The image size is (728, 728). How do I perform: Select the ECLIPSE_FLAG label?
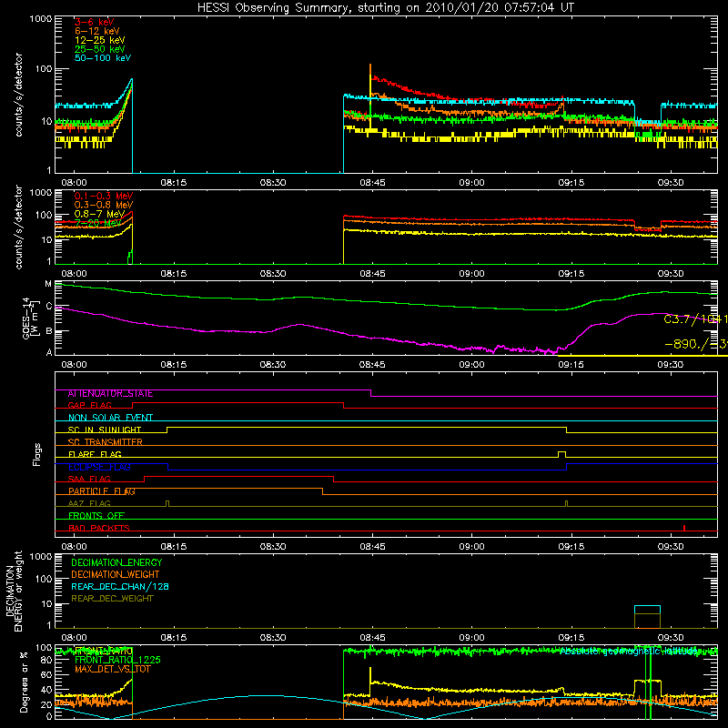(x=99, y=467)
